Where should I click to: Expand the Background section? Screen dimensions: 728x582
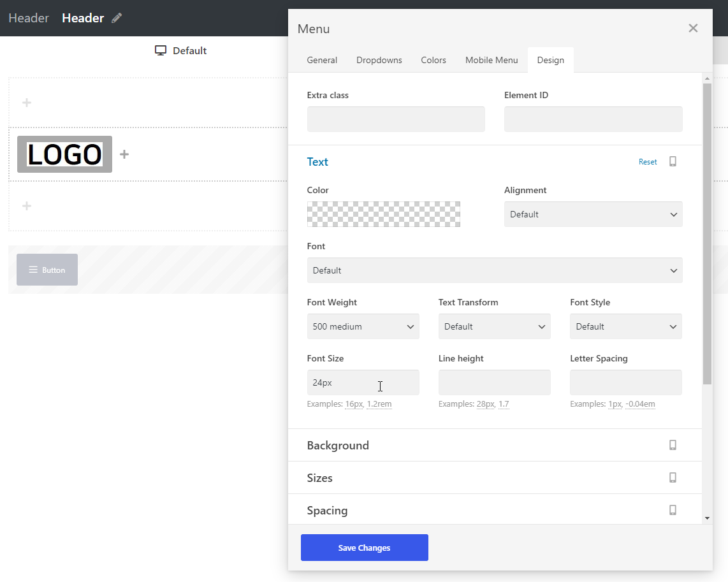click(x=495, y=445)
